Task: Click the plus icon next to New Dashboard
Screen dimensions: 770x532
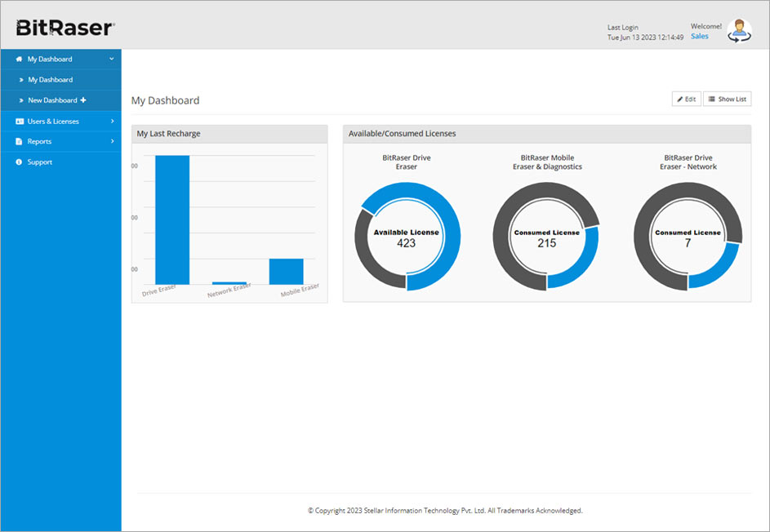Action: [83, 100]
